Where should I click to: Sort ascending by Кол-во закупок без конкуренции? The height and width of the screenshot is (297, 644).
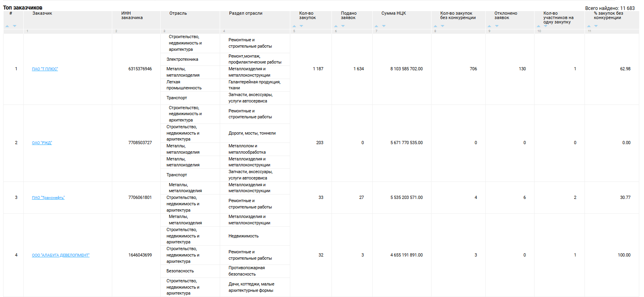click(435, 26)
